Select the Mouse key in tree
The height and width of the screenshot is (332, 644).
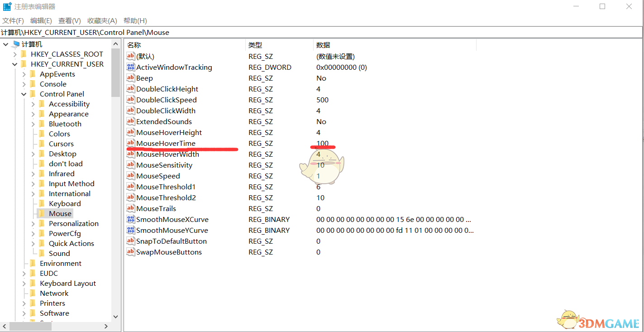60,213
